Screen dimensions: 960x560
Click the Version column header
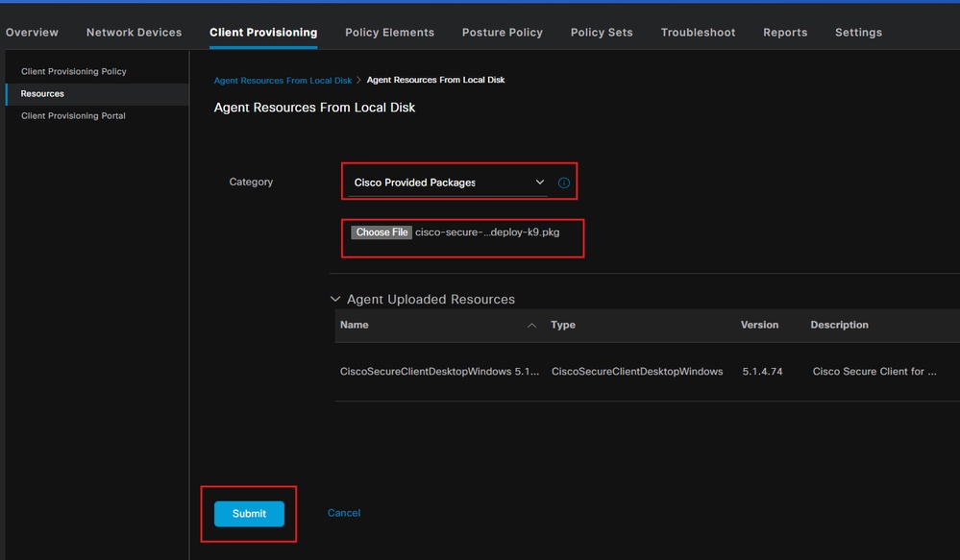pyautogui.click(x=759, y=325)
